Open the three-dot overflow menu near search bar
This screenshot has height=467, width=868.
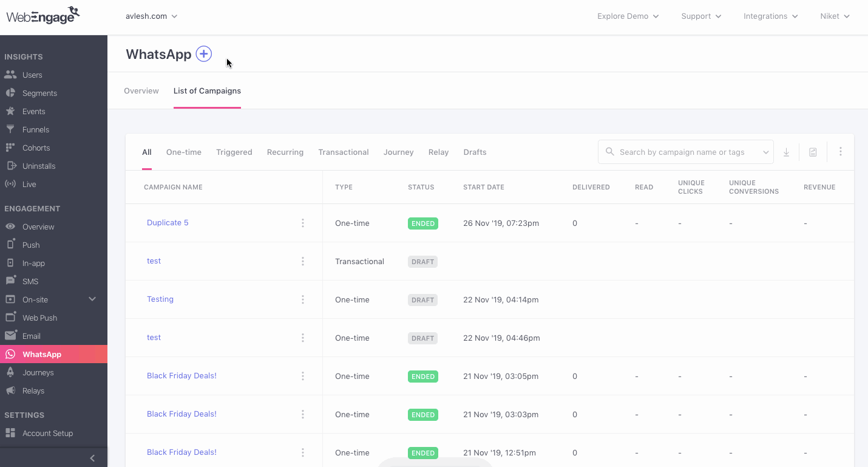click(x=840, y=152)
